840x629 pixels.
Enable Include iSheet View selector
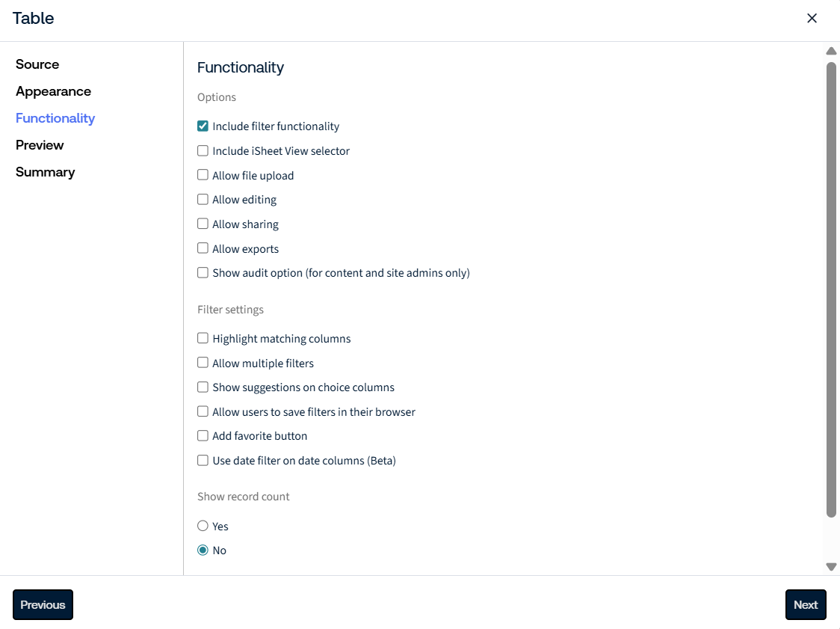tap(203, 150)
